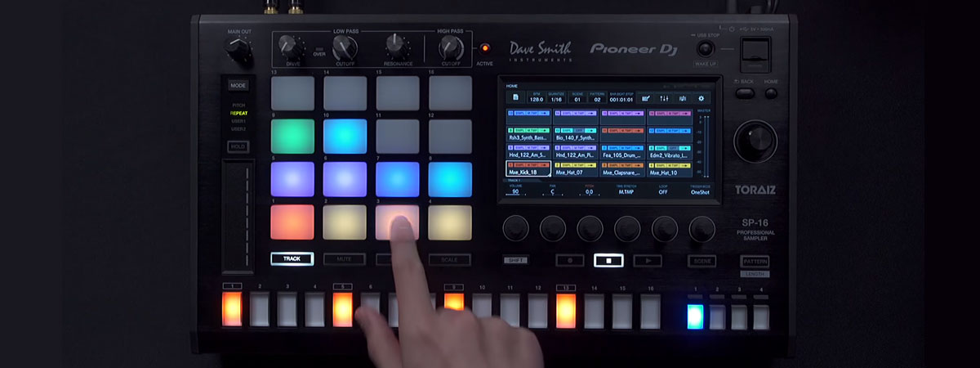The width and height of the screenshot is (980, 368).
Task: Hit the lit stop transport button
Action: (608, 261)
